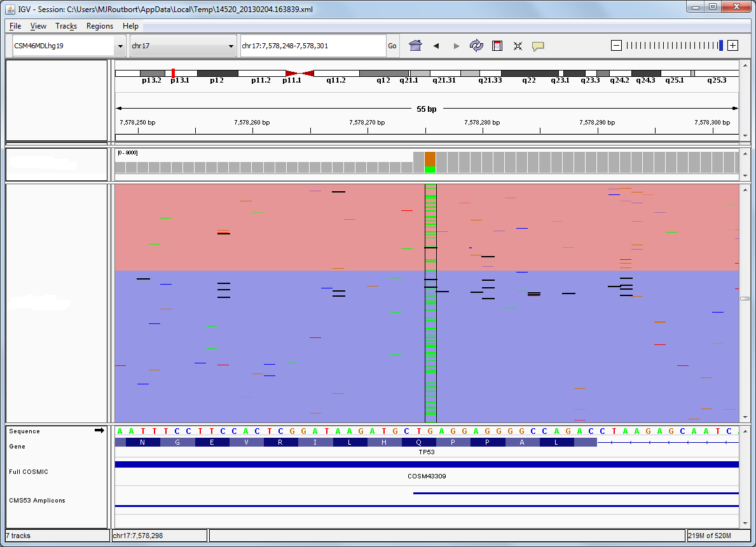Click amino acid N in gene track
This screenshot has height=547, width=756.
pyautogui.click(x=142, y=442)
